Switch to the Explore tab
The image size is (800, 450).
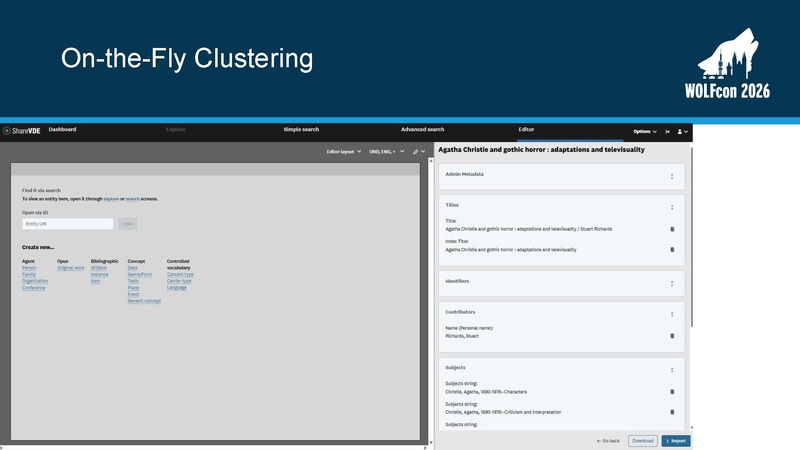(176, 130)
